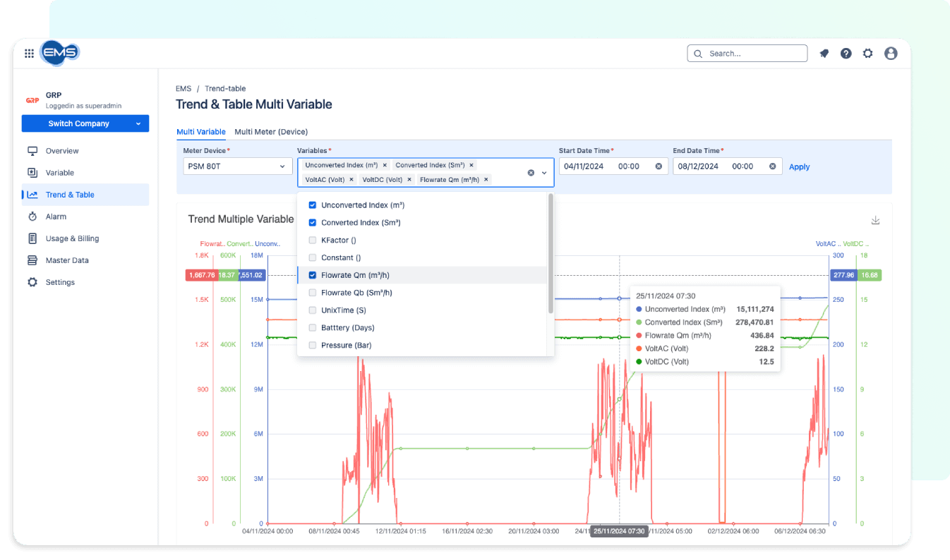Click the Alarm clock icon

click(32, 217)
